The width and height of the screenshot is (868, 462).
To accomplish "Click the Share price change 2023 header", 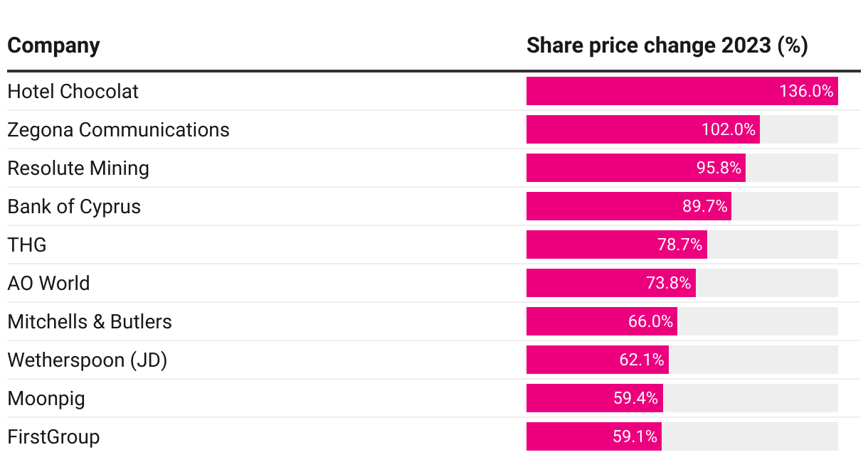I will click(x=667, y=46).
